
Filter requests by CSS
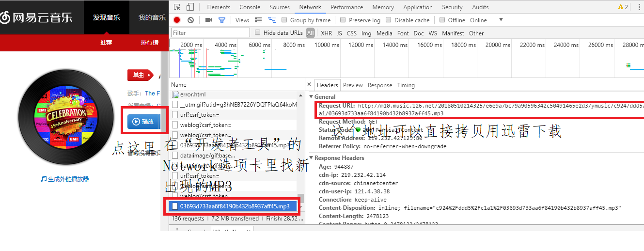tap(351, 33)
